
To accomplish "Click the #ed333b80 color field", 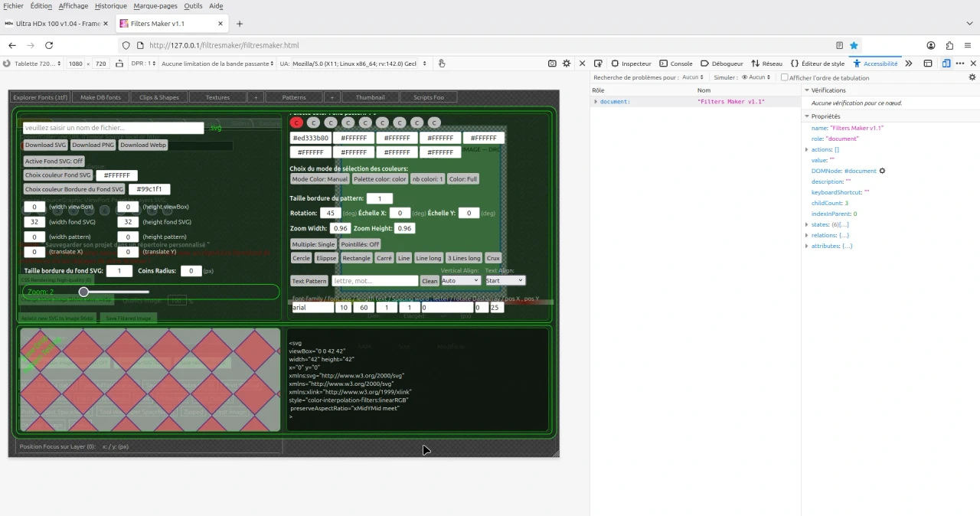I will pos(310,139).
